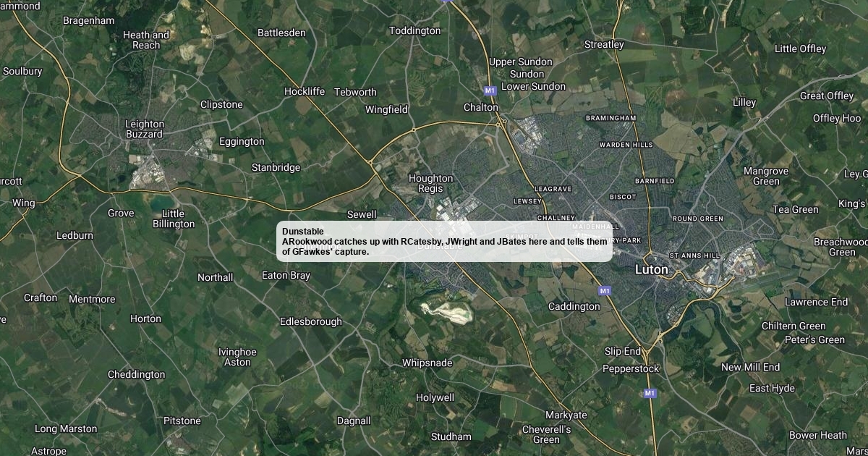Select the Luton city label
This screenshot has width=868, height=456.
[x=651, y=269]
